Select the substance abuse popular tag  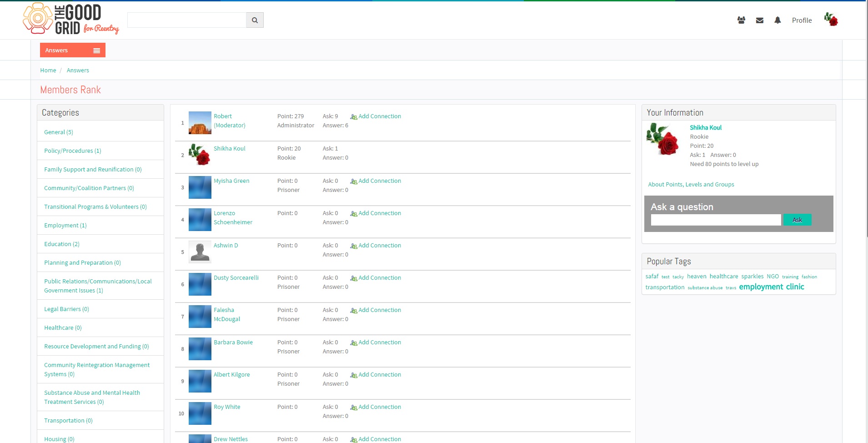(705, 288)
